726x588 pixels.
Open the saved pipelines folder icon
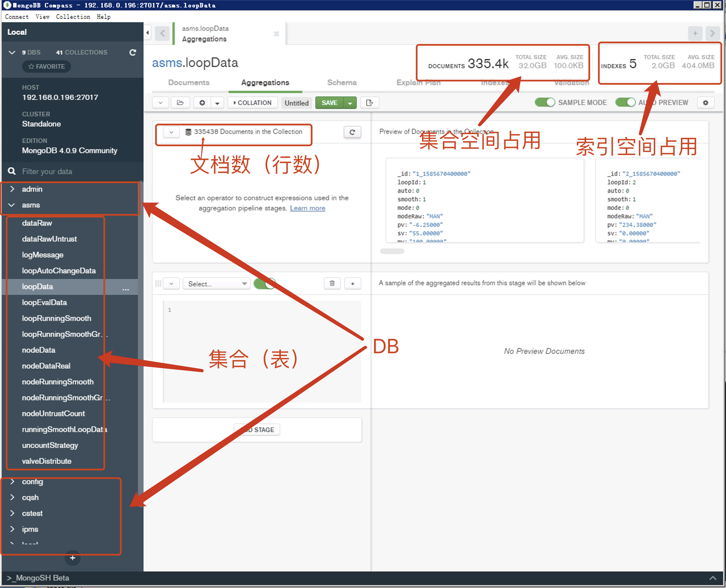[180, 103]
